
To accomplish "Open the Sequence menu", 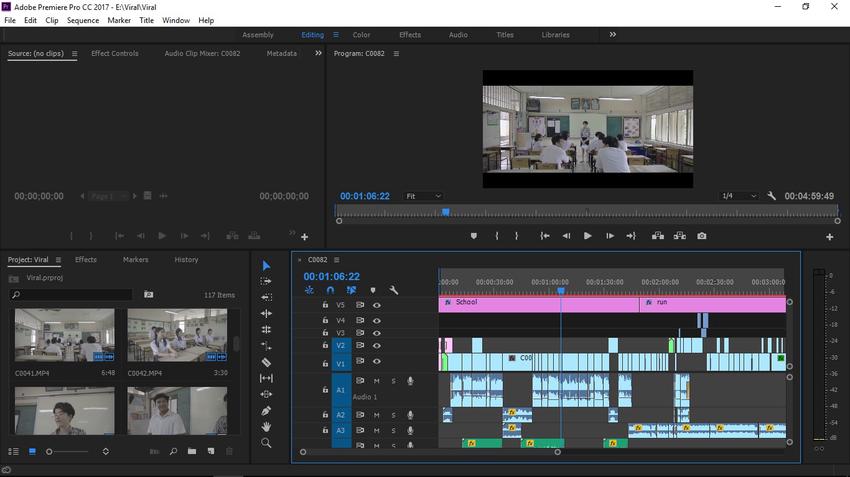I will (x=83, y=20).
